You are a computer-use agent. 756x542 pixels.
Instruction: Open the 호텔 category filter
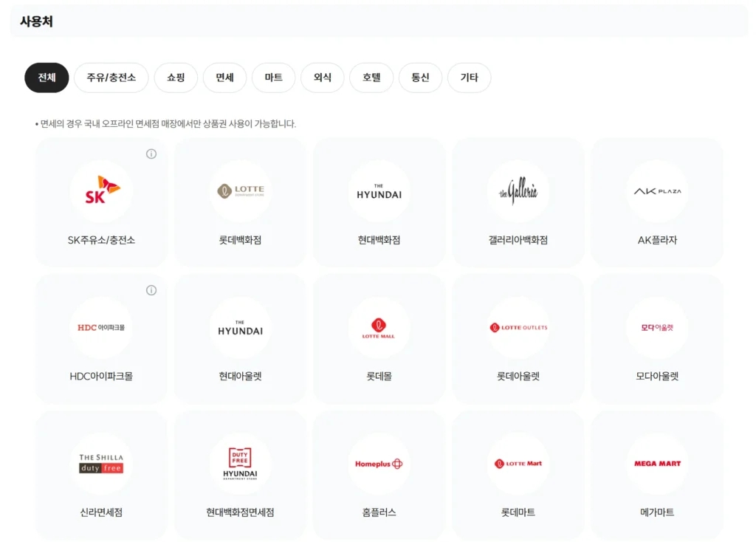click(371, 78)
